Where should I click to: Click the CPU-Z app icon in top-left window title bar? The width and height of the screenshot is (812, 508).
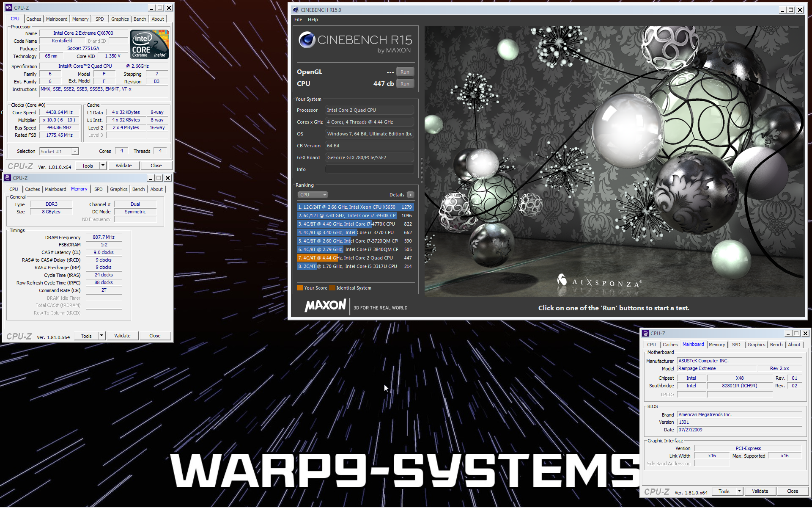[8, 8]
